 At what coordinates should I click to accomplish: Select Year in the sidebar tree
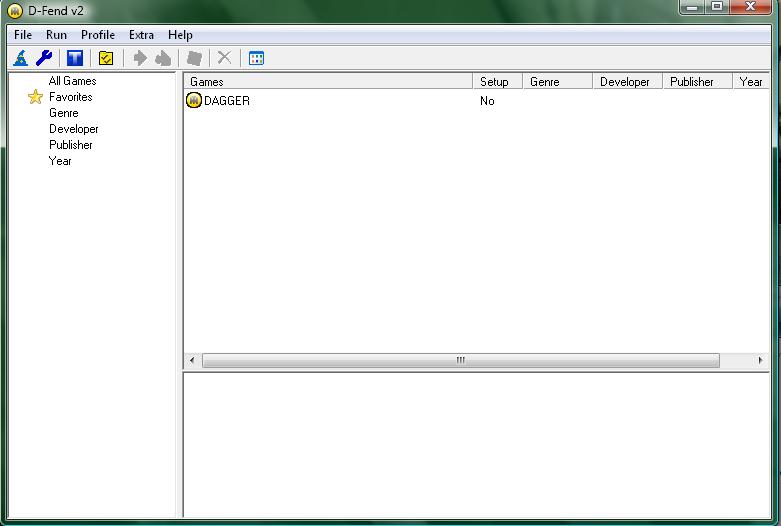pos(60,161)
